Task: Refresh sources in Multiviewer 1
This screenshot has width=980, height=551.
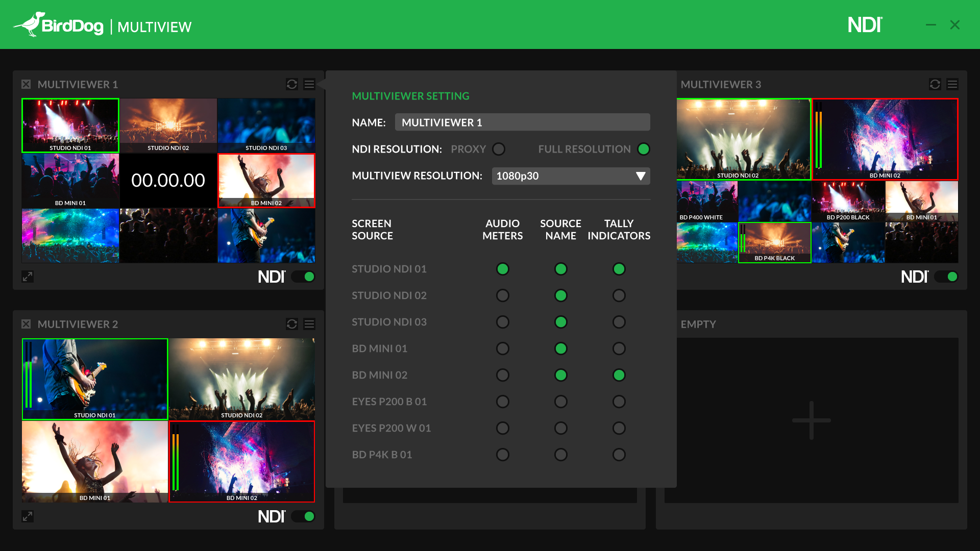Action: 292,84
